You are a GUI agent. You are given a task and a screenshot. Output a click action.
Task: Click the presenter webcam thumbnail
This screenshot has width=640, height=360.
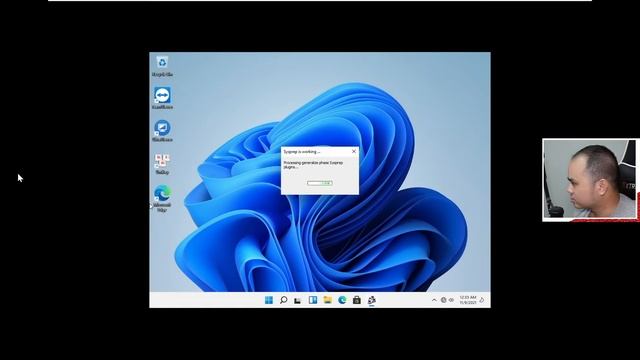point(589,180)
